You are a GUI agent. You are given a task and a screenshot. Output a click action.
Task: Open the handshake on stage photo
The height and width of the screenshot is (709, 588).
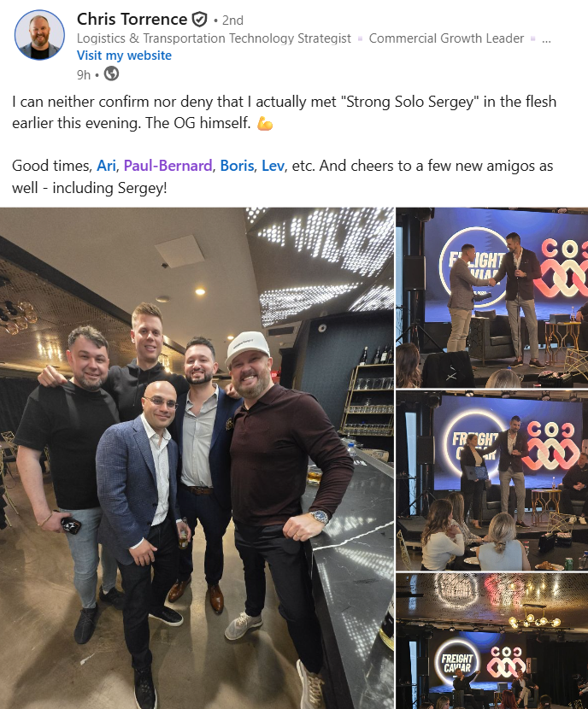[x=492, y=297]
